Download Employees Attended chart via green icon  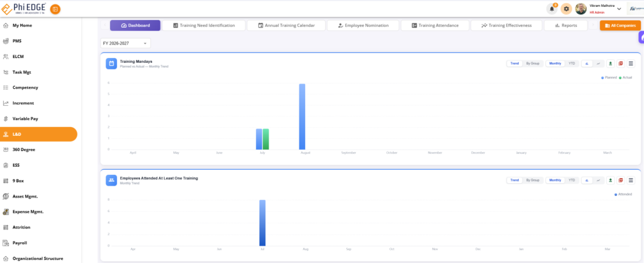610,180
